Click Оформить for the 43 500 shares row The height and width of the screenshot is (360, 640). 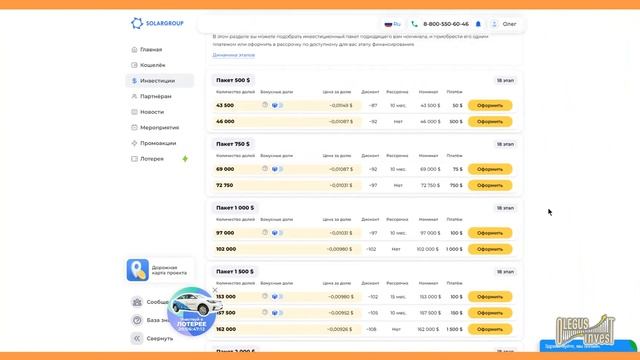click(490, 105)
